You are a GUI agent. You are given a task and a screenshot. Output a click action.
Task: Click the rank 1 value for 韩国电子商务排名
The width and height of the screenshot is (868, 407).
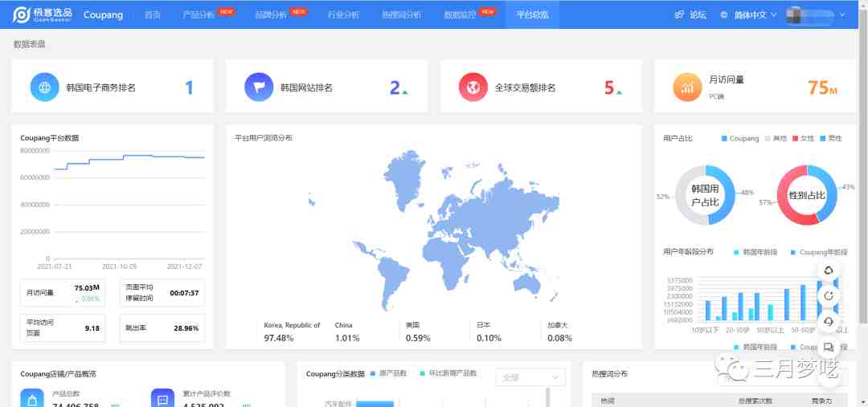tap(190, 88)
